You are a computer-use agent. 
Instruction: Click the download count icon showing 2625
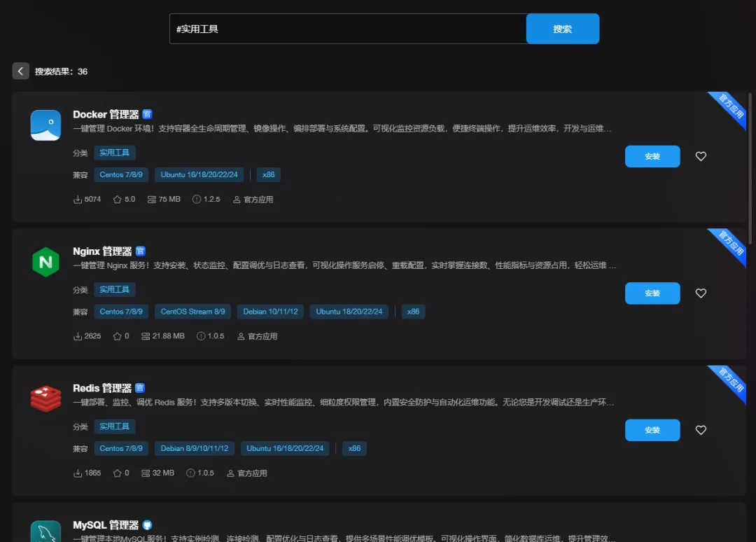pyautogui.click(x=77, y=336)
